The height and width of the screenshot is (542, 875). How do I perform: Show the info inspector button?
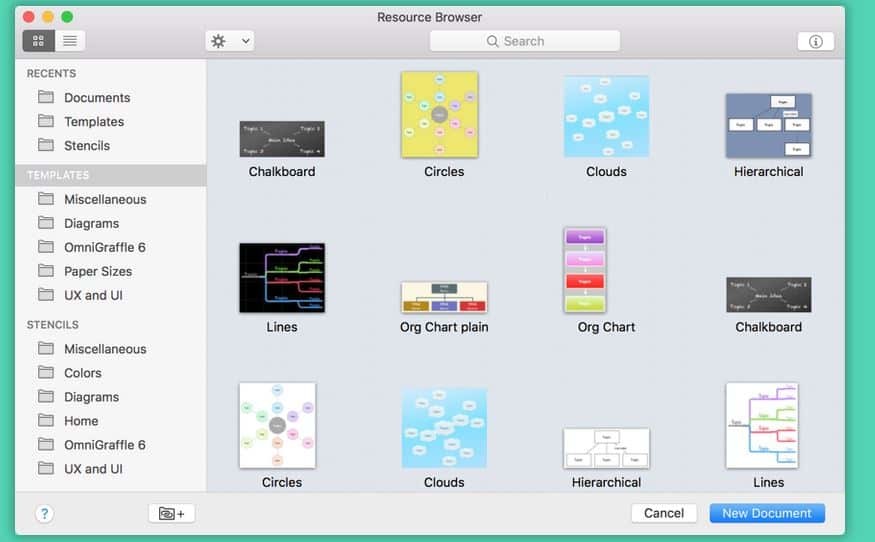tap(815, 41)
